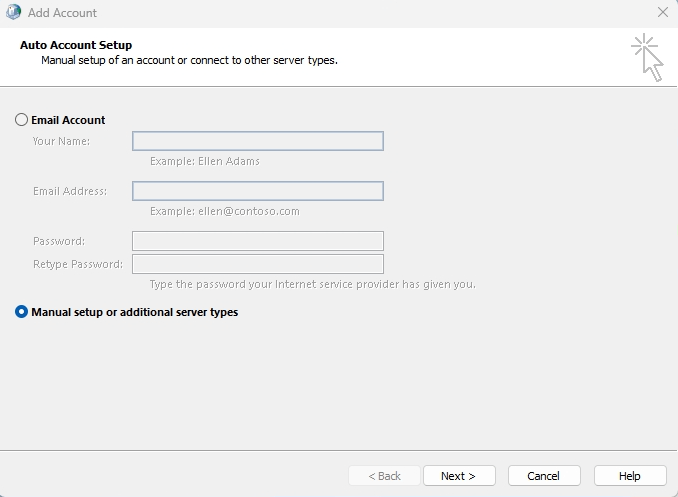Focus the Email Address input box
This screenshot has width=678, height=497.
pos(258,191)
